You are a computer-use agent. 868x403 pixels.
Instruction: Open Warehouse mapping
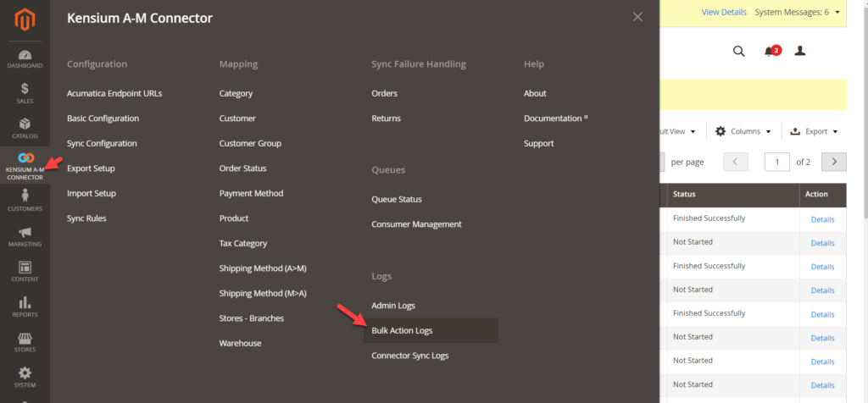coord(240,343)
